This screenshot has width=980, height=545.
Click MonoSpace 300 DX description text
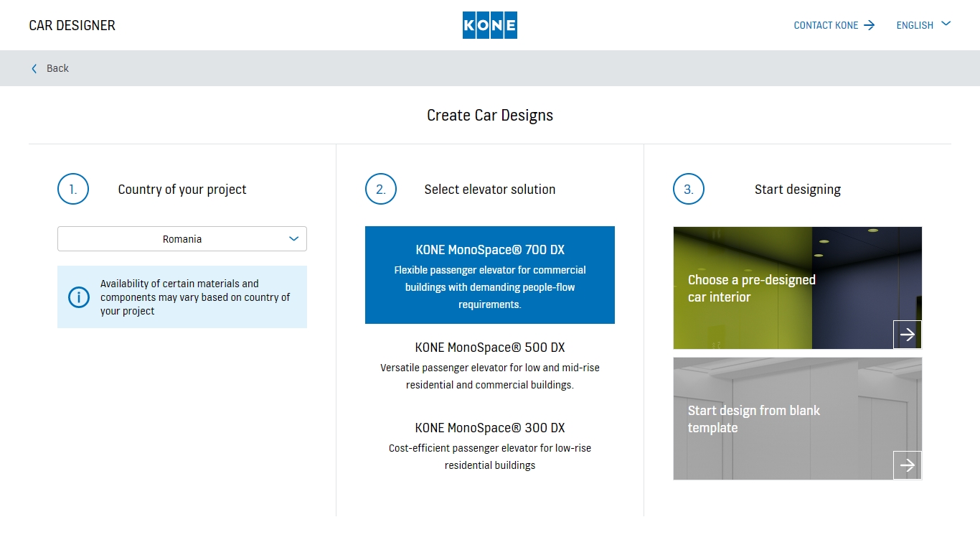click(490, 457)
